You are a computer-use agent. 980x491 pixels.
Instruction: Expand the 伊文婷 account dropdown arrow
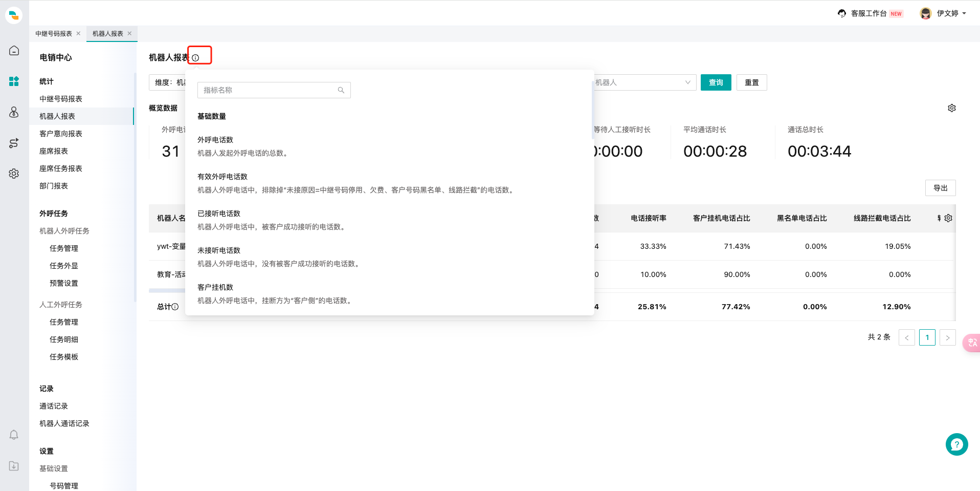(964, 13)
